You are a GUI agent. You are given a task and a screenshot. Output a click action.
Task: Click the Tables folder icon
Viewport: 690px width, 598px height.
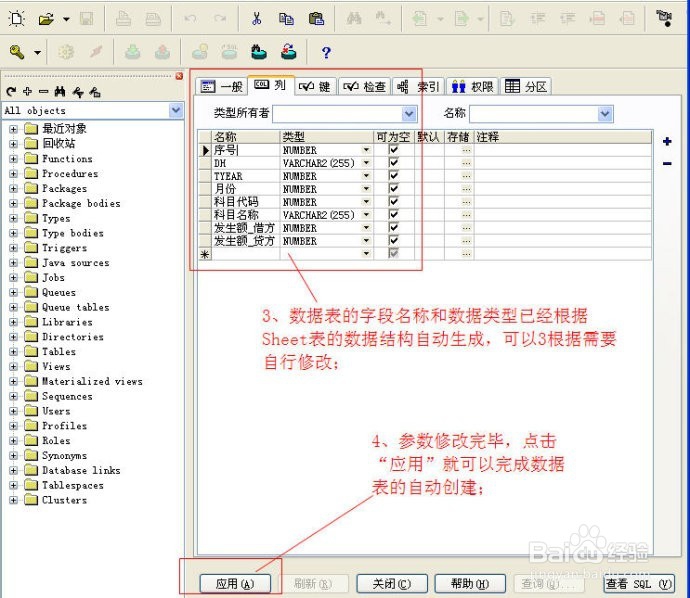click(x=31, y=352)
